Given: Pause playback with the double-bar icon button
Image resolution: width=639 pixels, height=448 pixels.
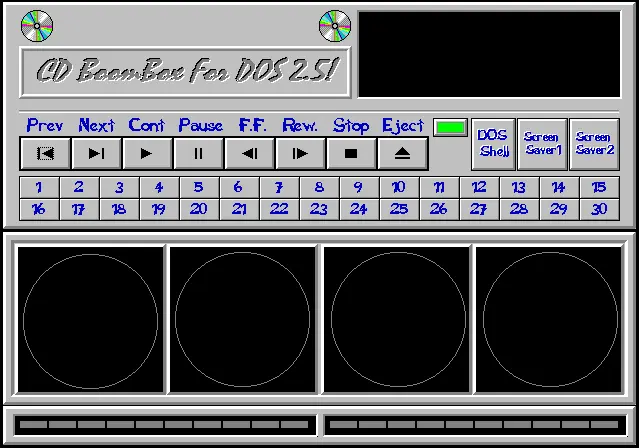Looking at the screenshot, I should point(198,154).
